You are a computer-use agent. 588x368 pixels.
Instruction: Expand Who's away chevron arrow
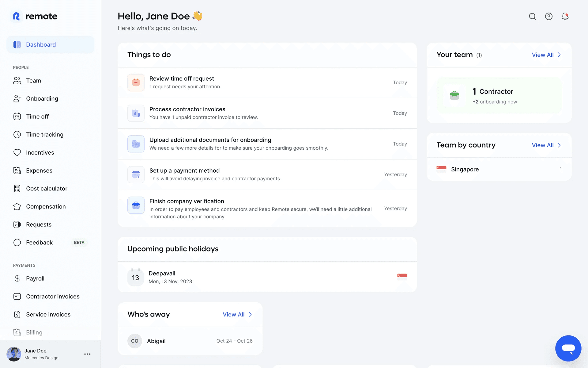coord(250,315)
